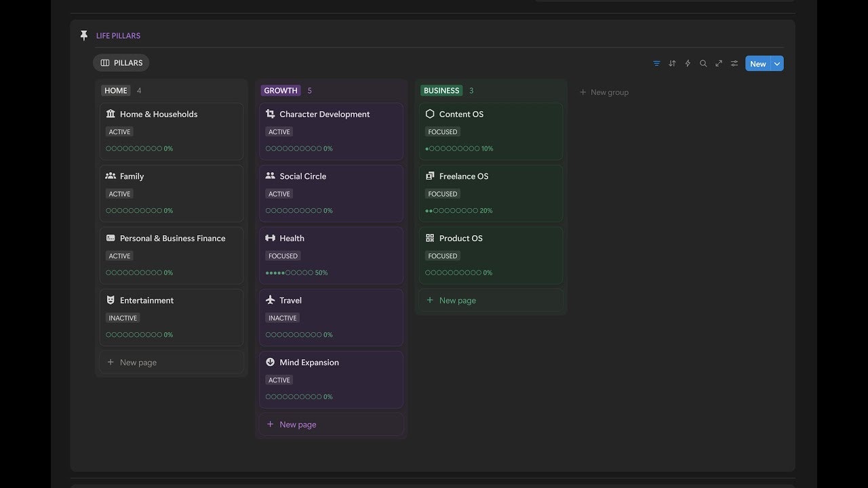Screen dimensions: 868x488
Task: Open the board full screen with the expand icon
Action: (719, 64)
